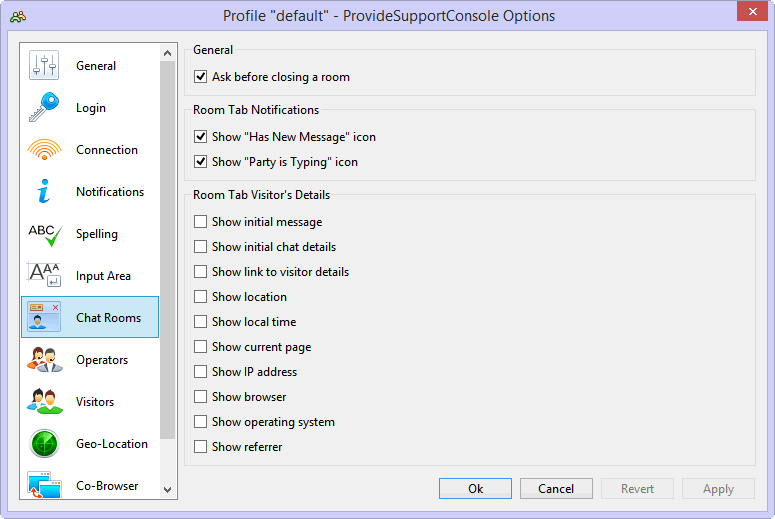Open the Operators category label
The image size is (775, 519).
[x=102, y=360]
